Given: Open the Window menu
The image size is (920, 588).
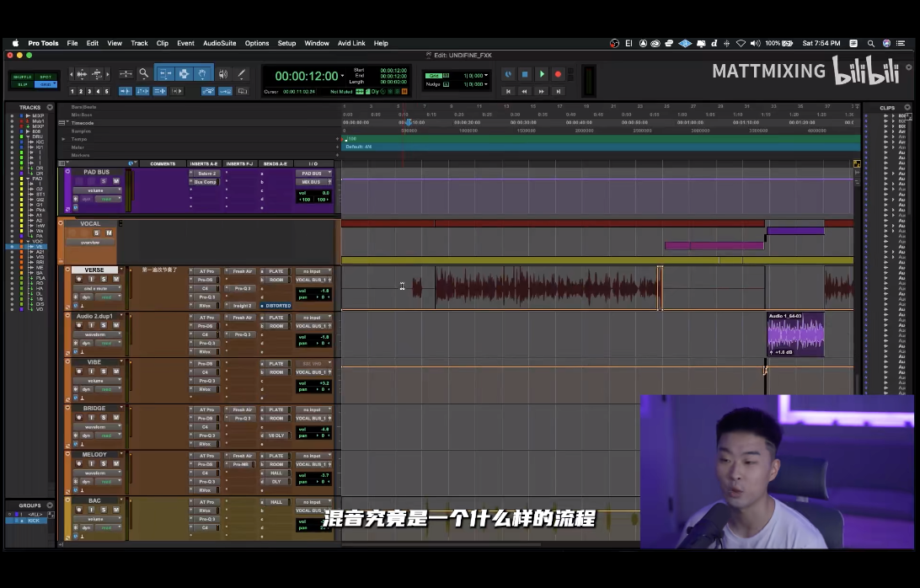Looking at the screenshot, I should click(316, 44).
